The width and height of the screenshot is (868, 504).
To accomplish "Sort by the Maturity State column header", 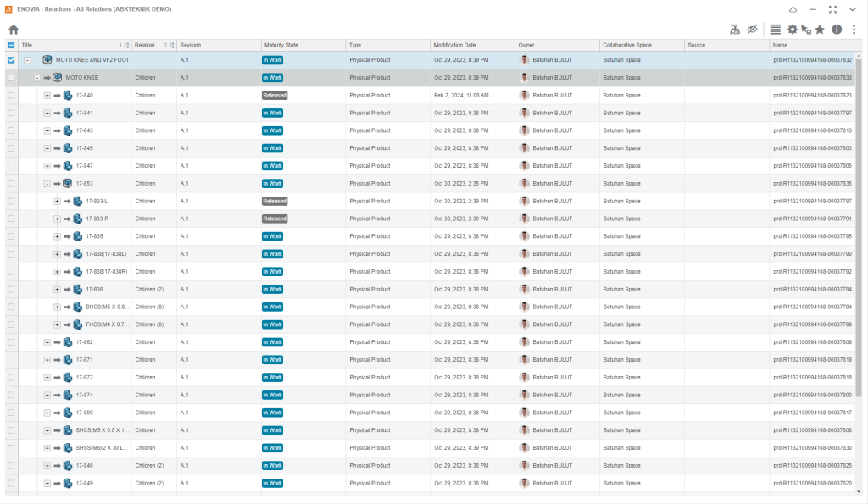I will [x=281, y=45].
